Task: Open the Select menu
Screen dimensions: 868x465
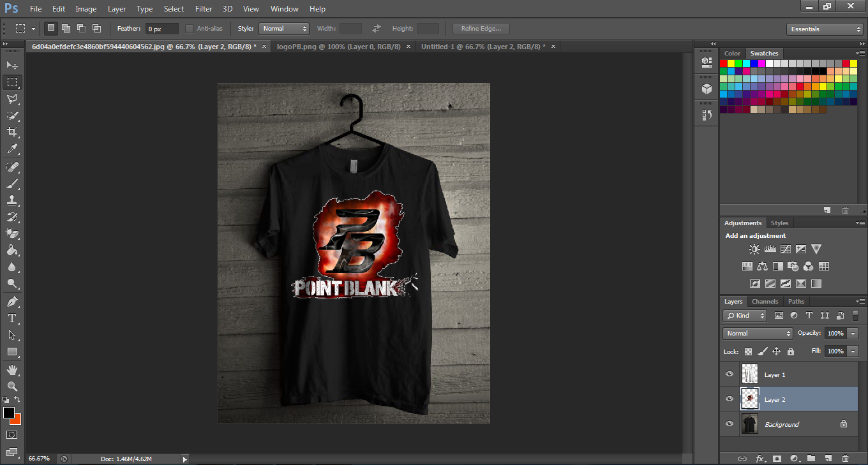Action: 174,9
